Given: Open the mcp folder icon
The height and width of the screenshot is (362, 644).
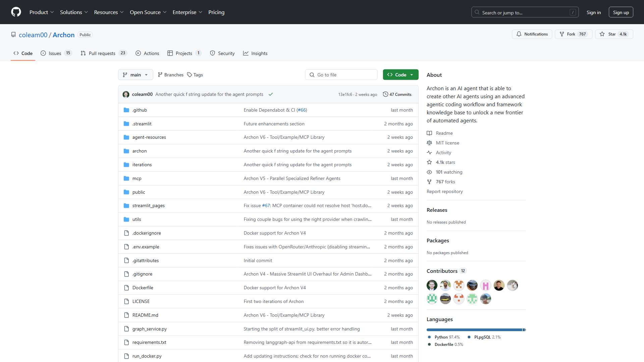Looking at the screenshot, I should pyautogui.click(x=126, y=178).
